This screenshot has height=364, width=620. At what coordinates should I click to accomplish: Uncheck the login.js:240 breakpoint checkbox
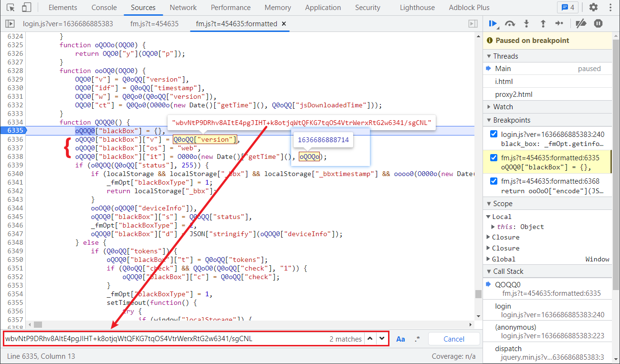tap(494, 134)
